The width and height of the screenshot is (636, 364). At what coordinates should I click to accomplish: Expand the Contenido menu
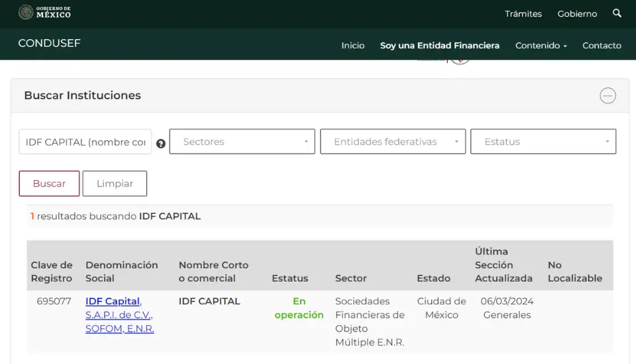541,46
